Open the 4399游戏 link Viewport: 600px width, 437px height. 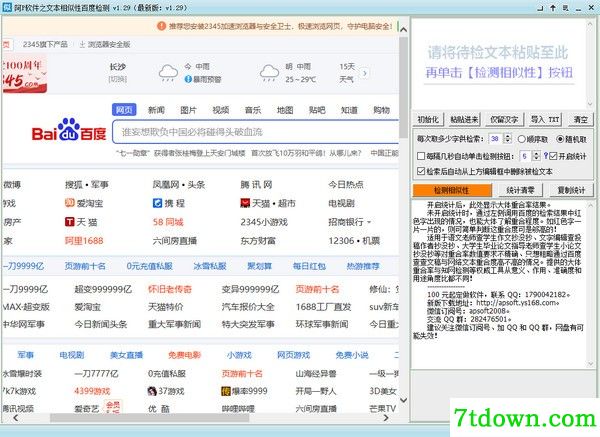[92, 391]
